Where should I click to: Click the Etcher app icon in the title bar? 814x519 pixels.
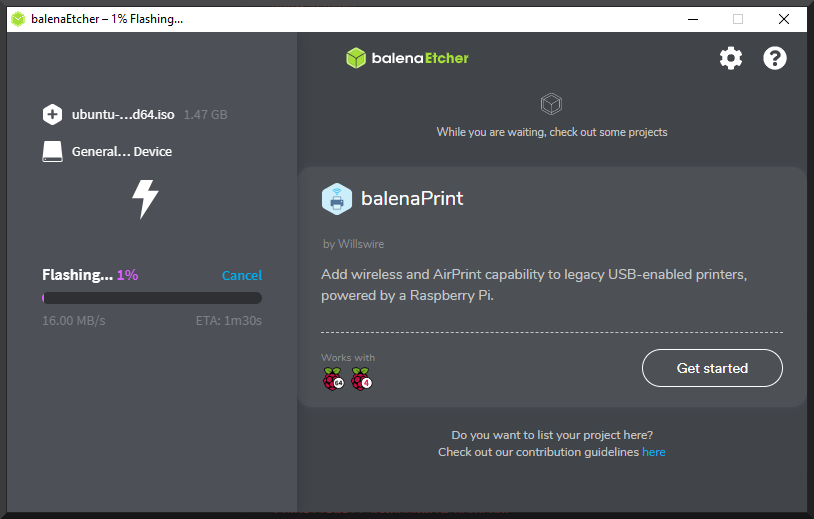click(18, 19)
